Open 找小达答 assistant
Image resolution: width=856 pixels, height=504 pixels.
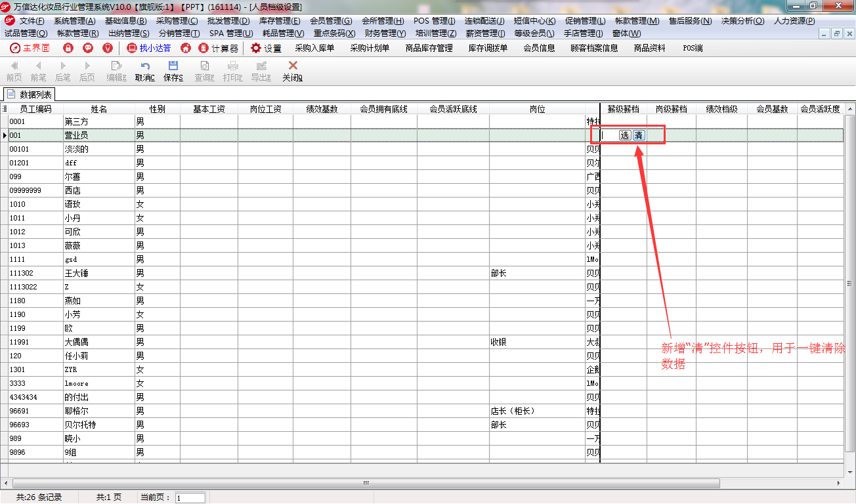[x=148, y=48]
